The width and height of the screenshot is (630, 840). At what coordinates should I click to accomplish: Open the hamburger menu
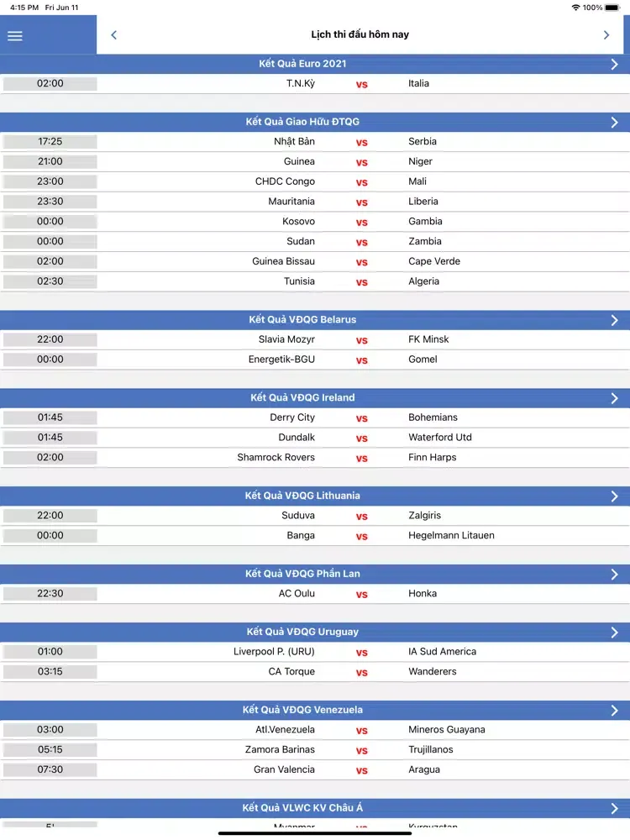click(x=15, y=35)
